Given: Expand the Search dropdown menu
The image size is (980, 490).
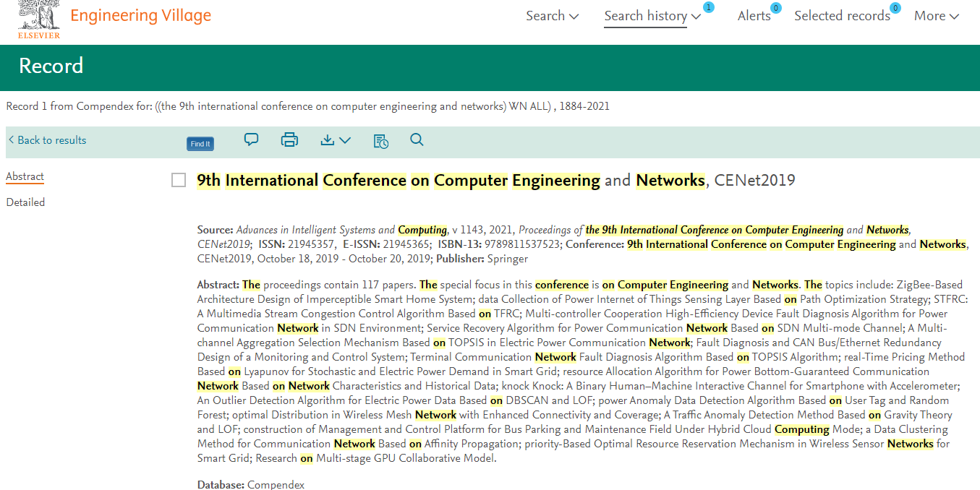Looking at the screenshot, I should coord(553,16).
